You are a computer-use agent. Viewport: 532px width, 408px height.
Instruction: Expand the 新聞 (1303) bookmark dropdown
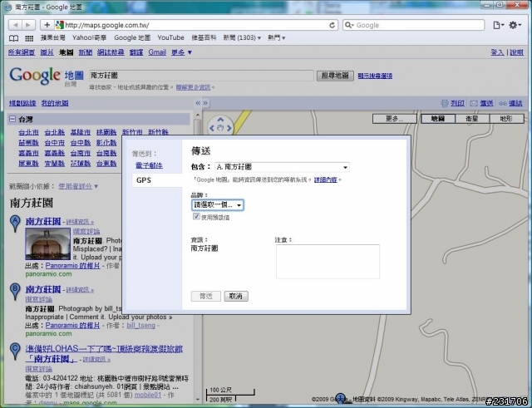point(242,37)
